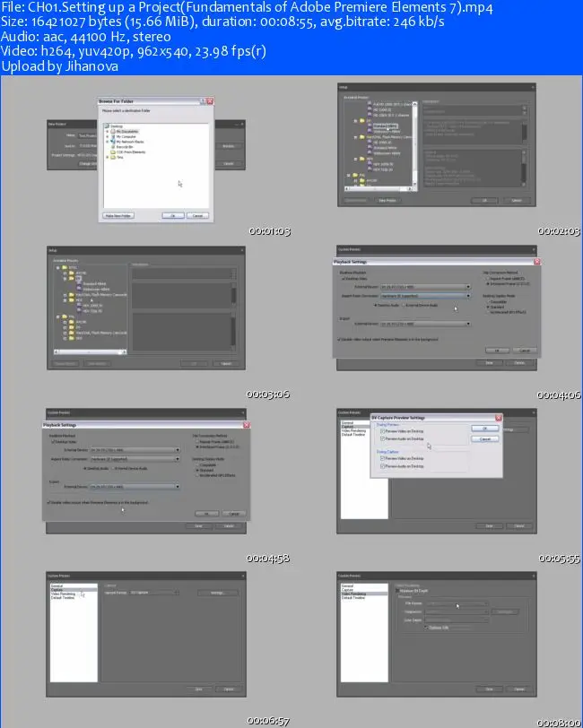
Task: Select External Device Audio radio in 00:04:06 frame
Action: pos(404,305)
